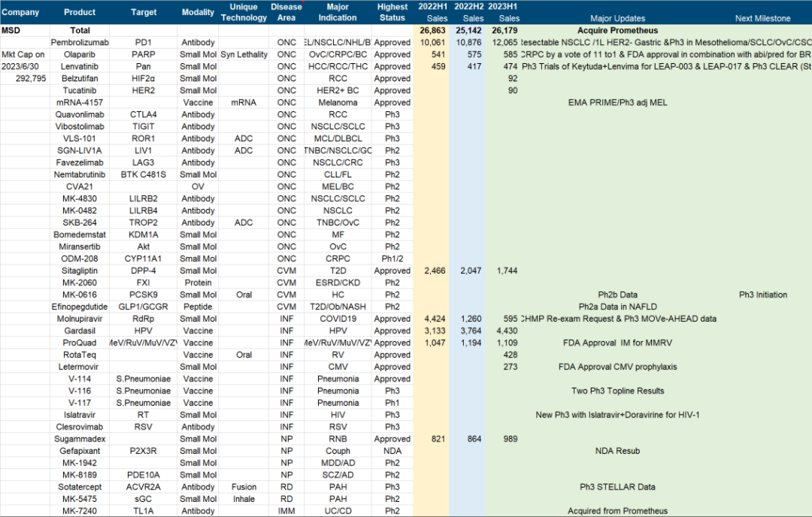Viewport: 812px width, 517px height.
Task: Click the HIF2α target cell
Action: coord(144,78)
